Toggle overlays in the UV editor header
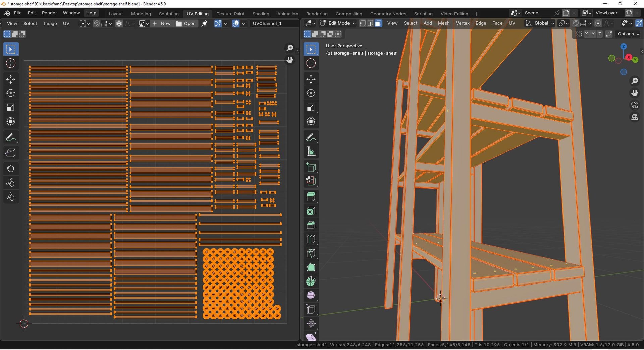This screenshot has height=350, width=644. click(x=236, y=24)
